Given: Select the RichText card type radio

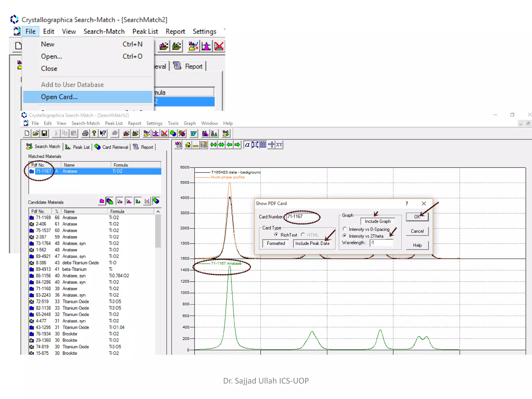Looking at the screenshot, I should (x=276, y=235).
